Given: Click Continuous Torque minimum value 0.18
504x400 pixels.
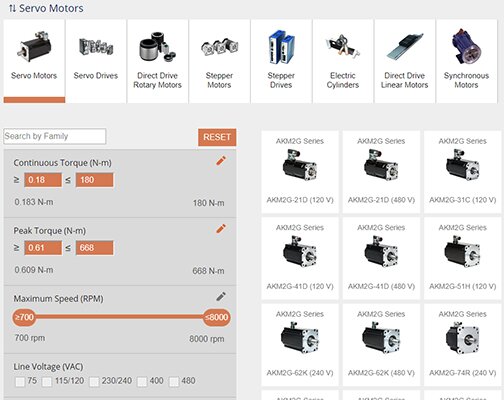Looking at the screenshot, I should (43, 180).
